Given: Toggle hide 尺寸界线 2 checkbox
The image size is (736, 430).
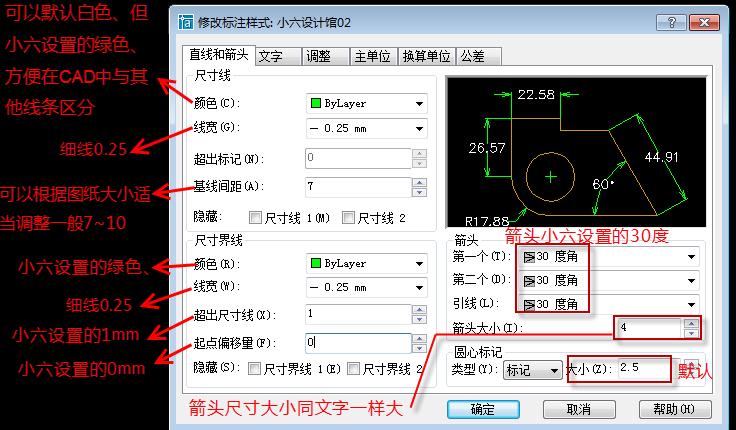Looking at the screenshot, I should [x=353, y=369].
